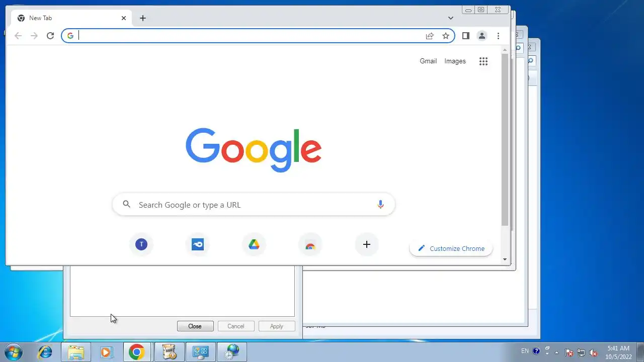Open the new tab plus button
This screenshot has width=644, height=362.
coord(143,18)
